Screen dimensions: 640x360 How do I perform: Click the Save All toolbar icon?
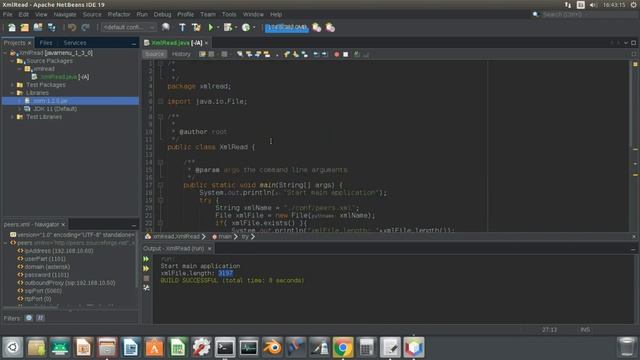pos(51,27)
